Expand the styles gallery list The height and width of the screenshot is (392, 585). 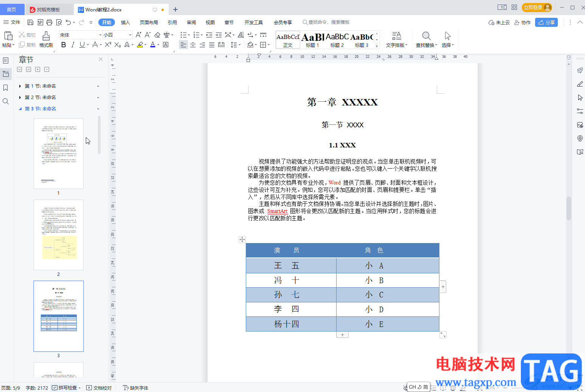pyautogui.click(x=377, y=46)
